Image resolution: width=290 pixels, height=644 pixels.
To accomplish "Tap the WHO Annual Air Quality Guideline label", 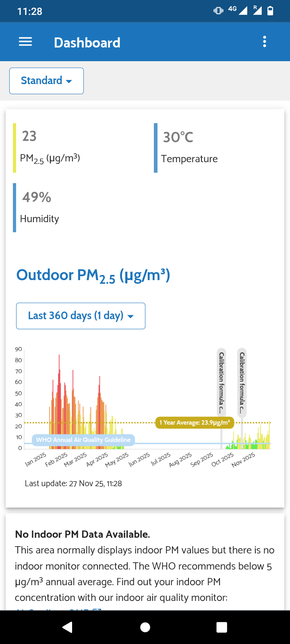I will tap(83, 440).
